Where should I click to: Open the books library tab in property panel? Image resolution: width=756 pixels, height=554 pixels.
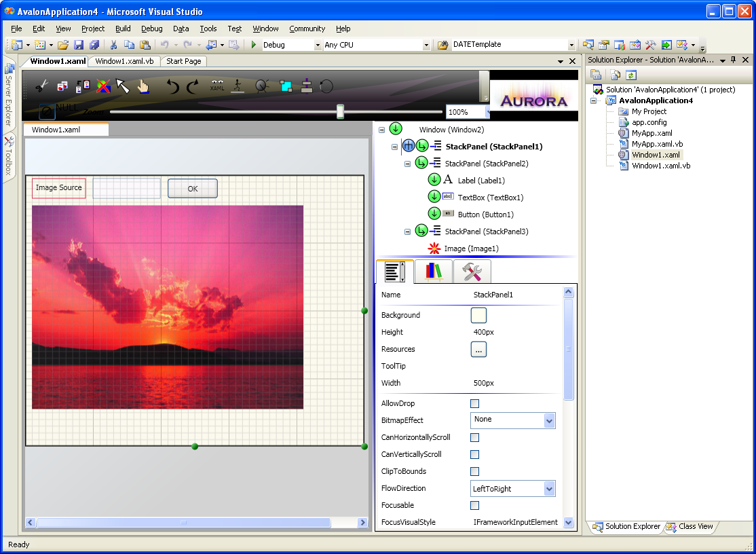coord(434,272)
